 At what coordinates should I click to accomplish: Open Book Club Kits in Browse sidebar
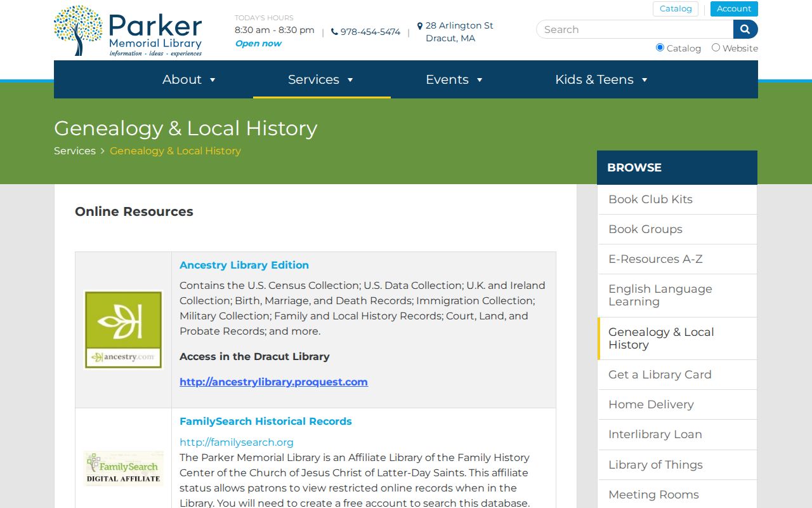(x=678, y=199)
